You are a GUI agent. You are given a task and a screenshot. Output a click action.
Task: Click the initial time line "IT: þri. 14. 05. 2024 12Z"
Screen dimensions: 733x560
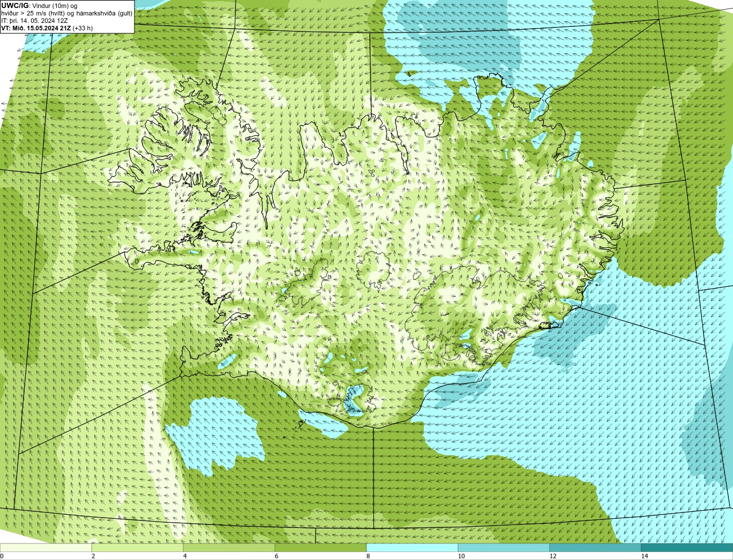[x=36, y=20]
